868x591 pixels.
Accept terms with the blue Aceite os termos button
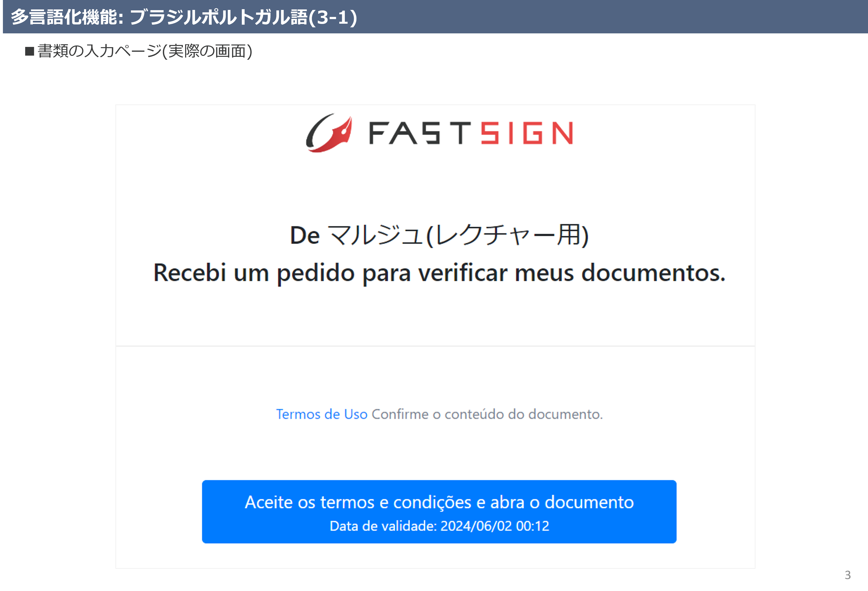point(439,511)
